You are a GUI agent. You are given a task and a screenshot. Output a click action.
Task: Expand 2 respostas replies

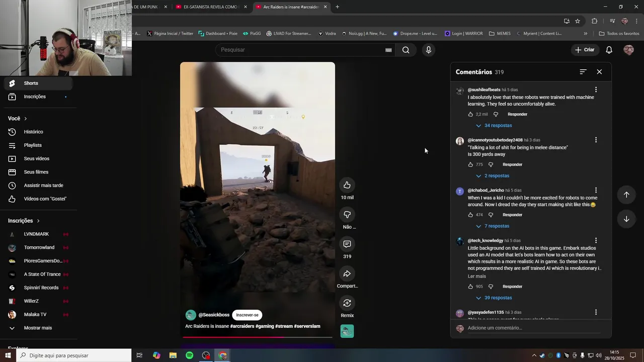493,176
